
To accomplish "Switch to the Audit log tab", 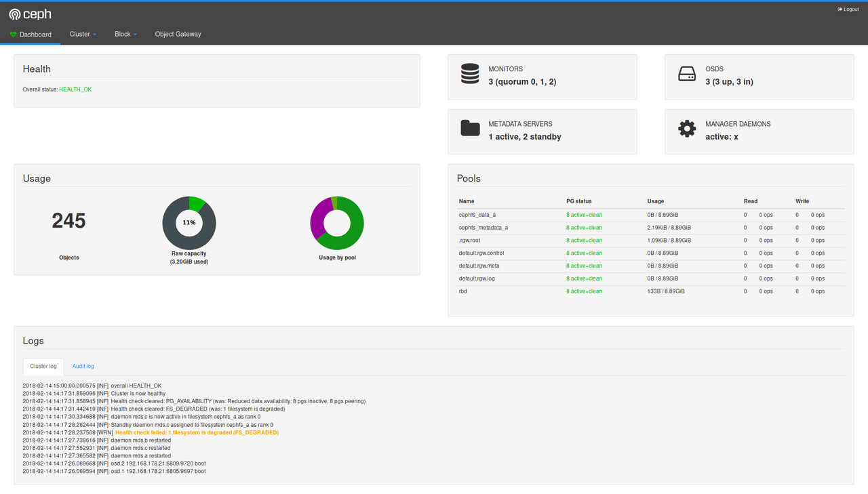I will point(83,366).
